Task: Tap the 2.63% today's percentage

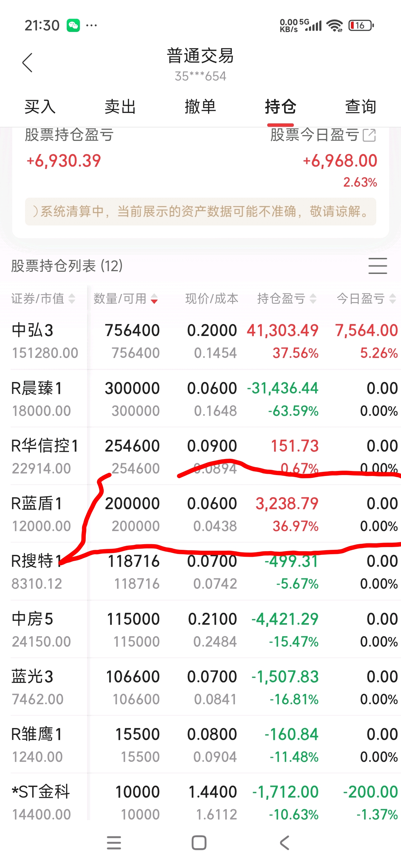Action: tap(360, 182)
